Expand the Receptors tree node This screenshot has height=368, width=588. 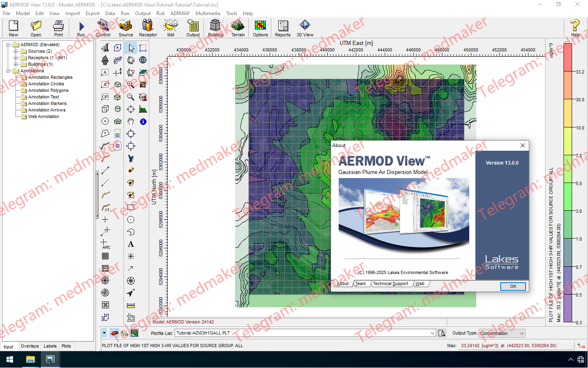coord(16,58)
